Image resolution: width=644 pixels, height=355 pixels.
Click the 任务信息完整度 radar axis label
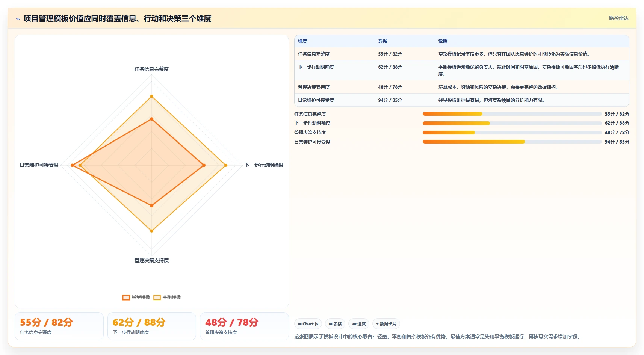[152, 69]
